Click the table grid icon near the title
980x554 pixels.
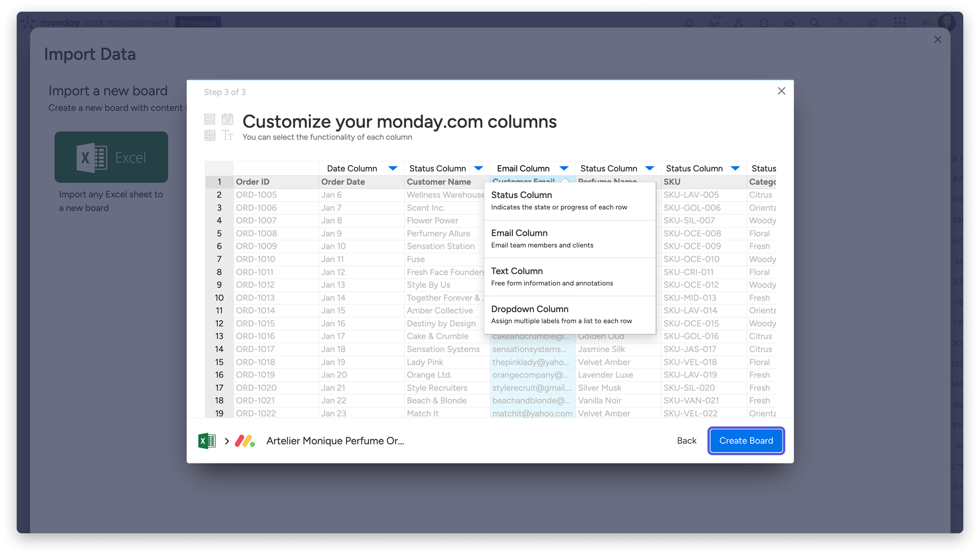click(210, 135)
